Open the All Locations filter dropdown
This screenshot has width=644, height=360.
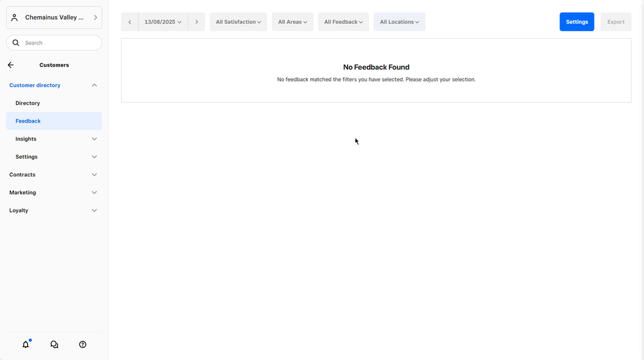(x=399, y=22)
